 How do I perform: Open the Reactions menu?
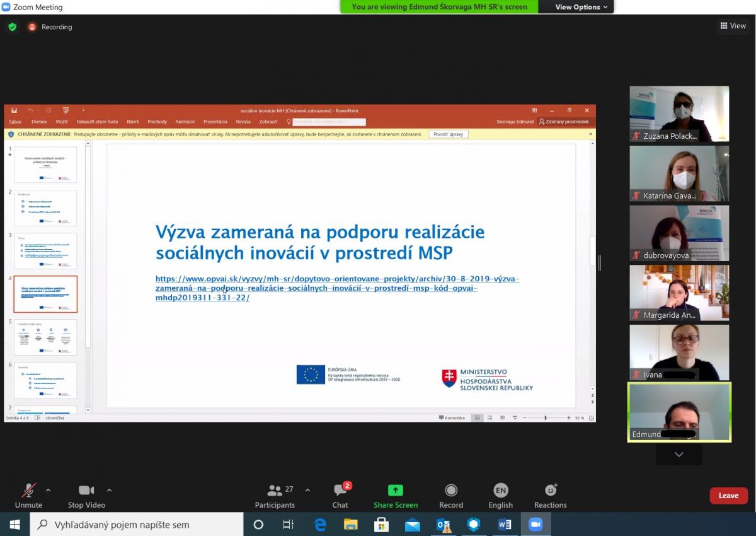click(550, 491)
